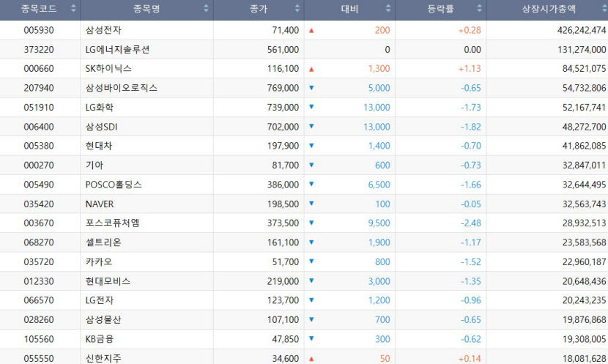This screenshot has height=364, width=608.
Task: Click stock code 005930
Action: (39, 30)
